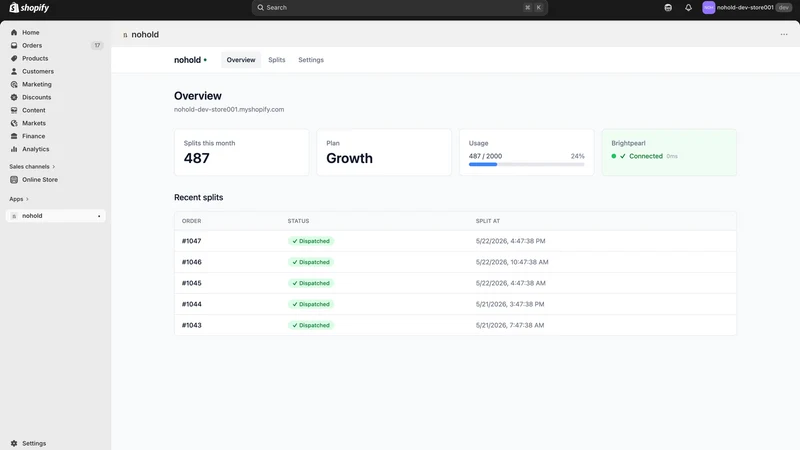Click the Marketing target icon
The height and width of the screenshot is (450, 800).
(14, 84)
